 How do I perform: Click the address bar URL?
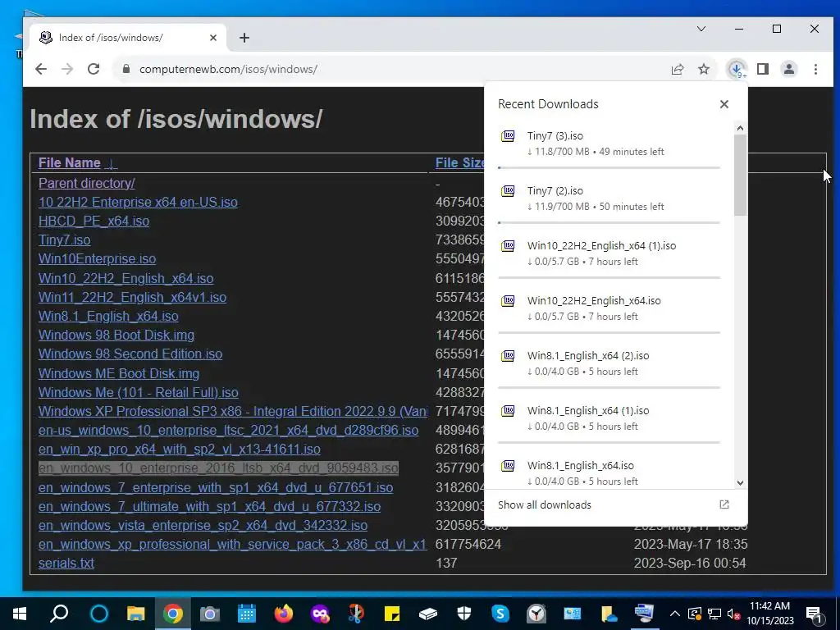(228, 69)
